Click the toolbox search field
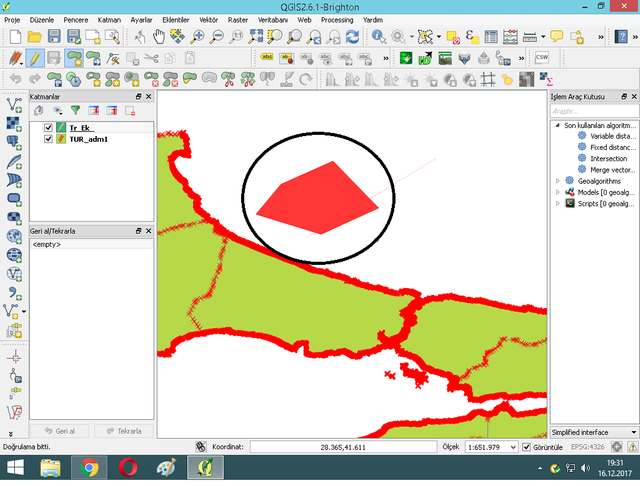 click(x=594, y=111)
